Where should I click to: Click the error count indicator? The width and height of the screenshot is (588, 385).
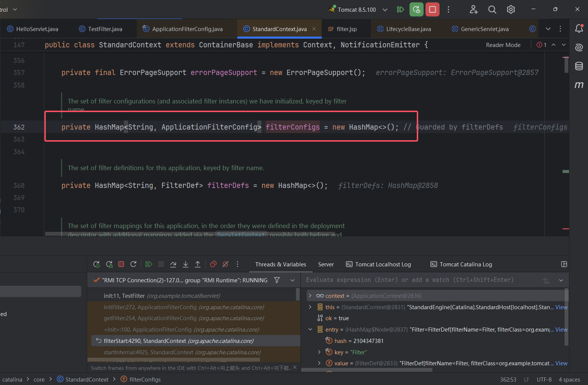(x=542, y=45)
